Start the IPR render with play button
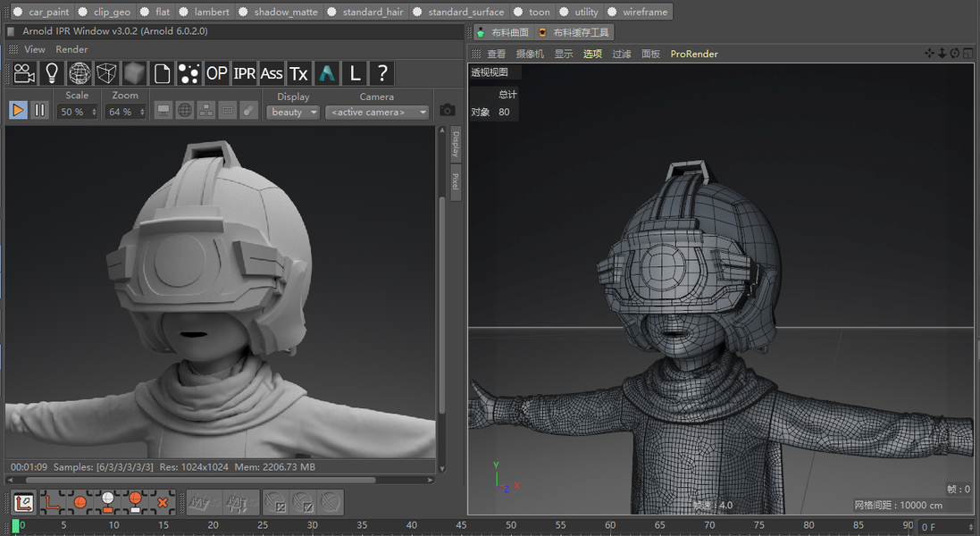980x536 pixels. point(18,111)
